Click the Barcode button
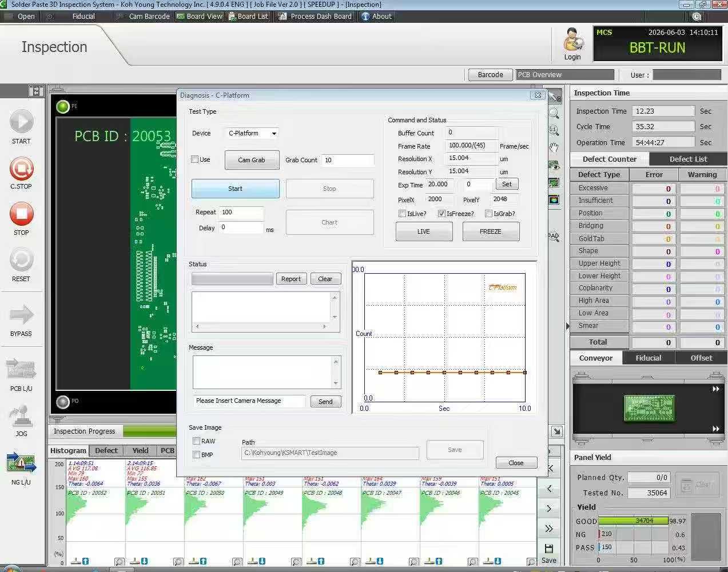 [x=490, y=75]
